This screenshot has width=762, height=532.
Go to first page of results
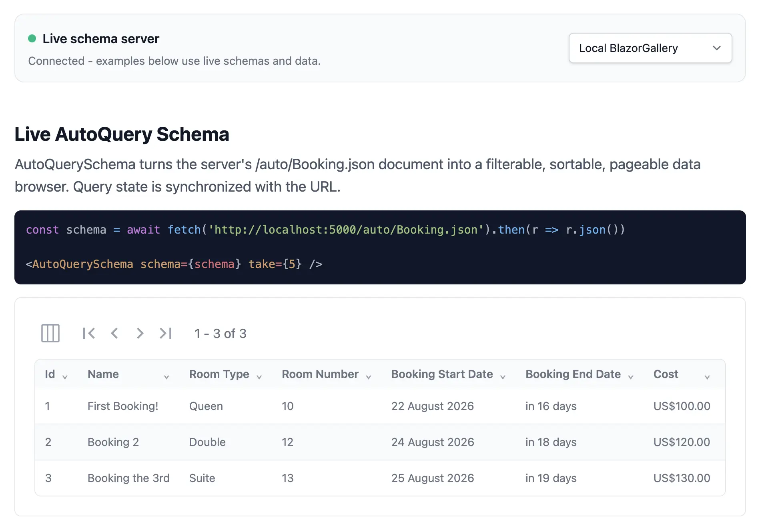coord(89,333)
